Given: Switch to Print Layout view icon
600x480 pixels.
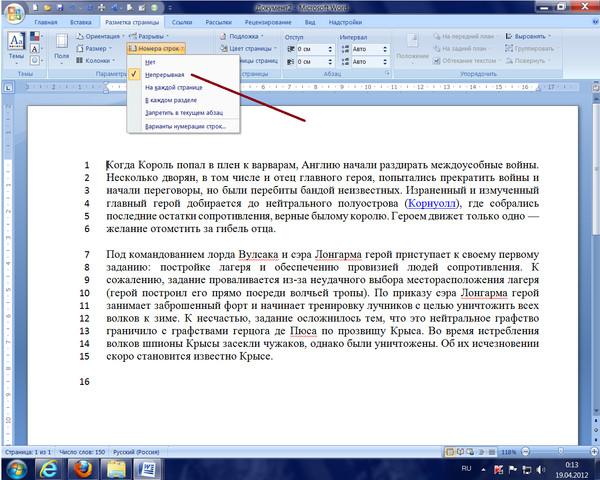Looking at the screenshot, I should (x=450, y=452).
